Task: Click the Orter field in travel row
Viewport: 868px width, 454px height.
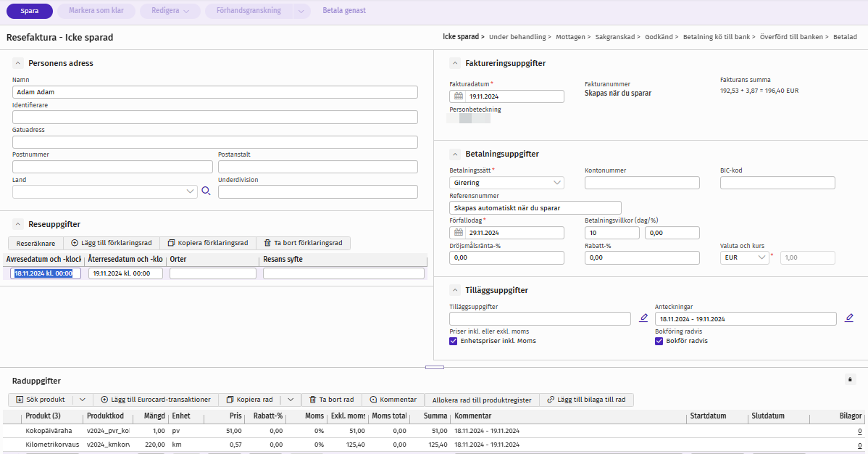Action: (213, 273)
